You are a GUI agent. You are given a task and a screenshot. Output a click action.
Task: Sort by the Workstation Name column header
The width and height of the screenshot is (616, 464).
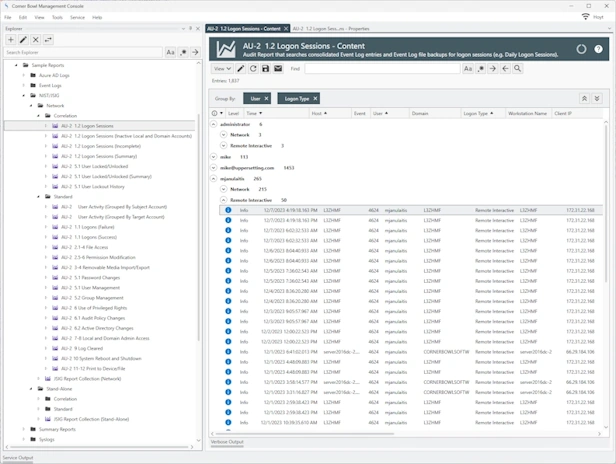[528, 113]
